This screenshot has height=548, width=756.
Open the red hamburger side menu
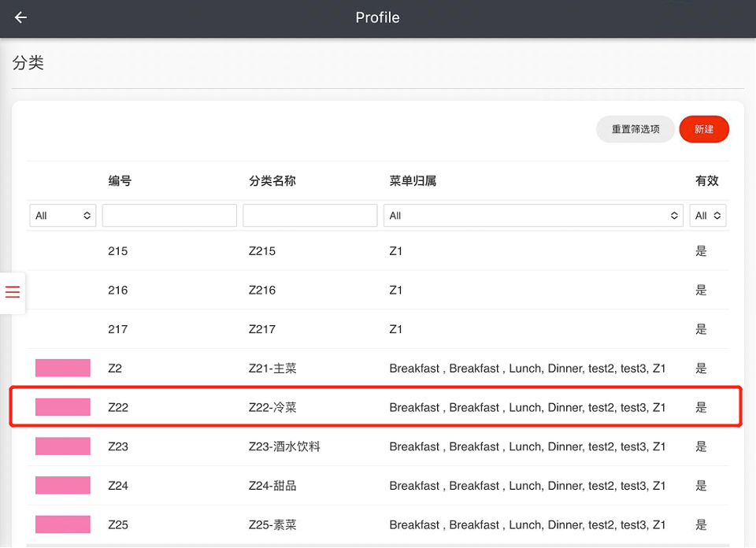point(13,292)
